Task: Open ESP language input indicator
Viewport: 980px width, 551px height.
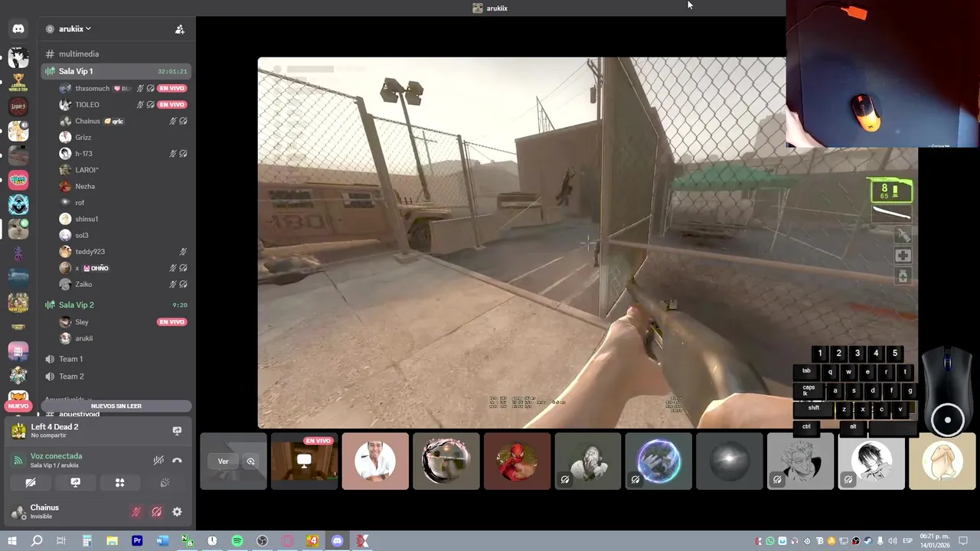Action: pyautogui.click(x=907, y=541)
